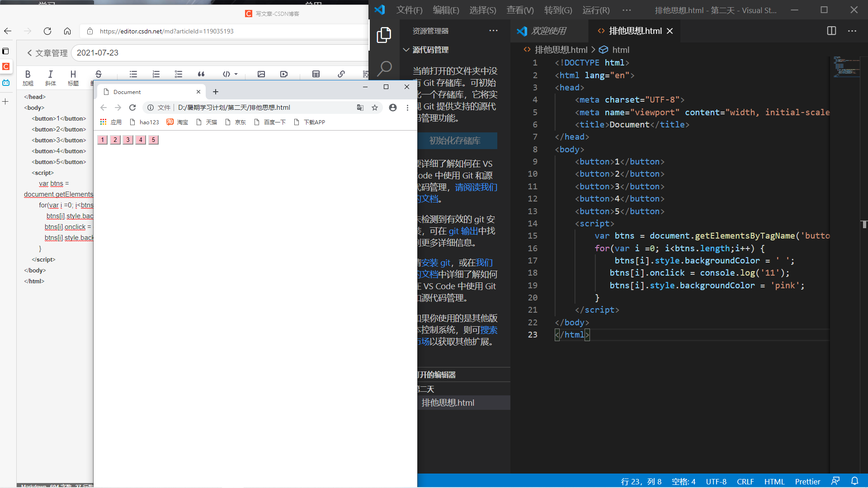Viewport: 868px width, 488px height.
Task: Add a sidebar item with the plus icon
Action: tap(5, 102)
